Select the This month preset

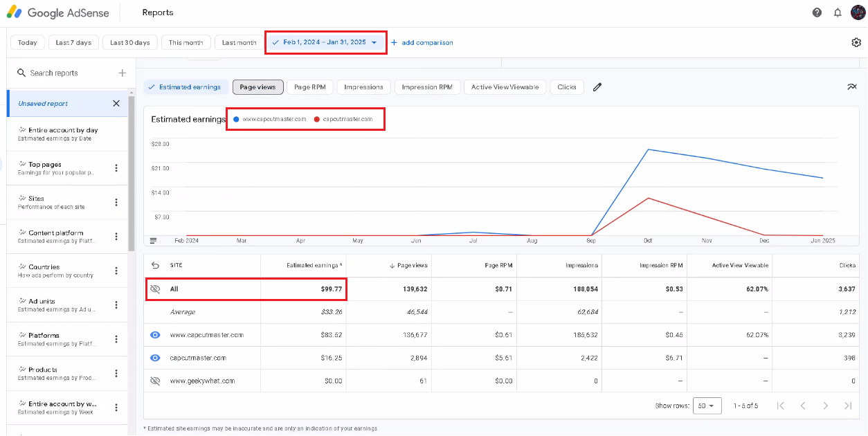click(x=186, y=42)
